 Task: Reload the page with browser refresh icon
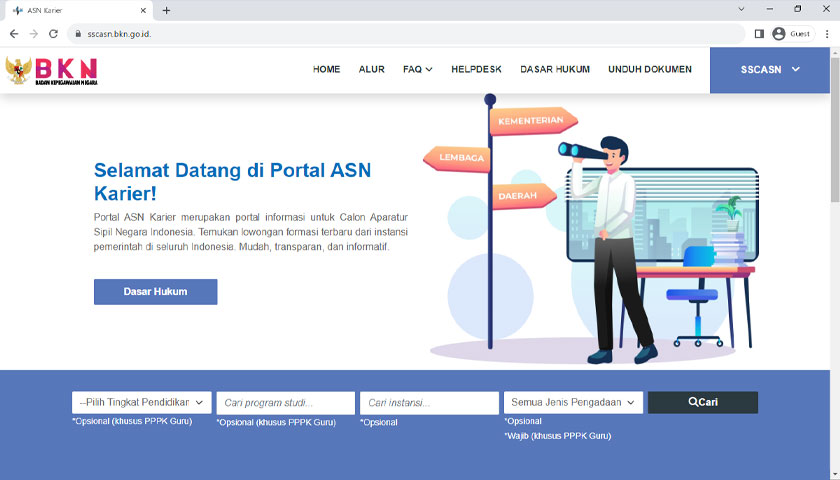53,33
